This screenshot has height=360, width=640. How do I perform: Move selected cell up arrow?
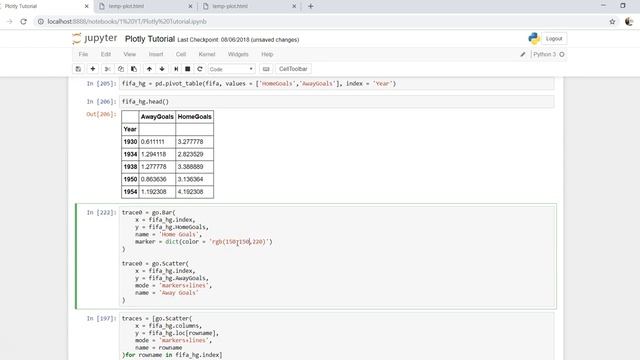tap(149, 69)
